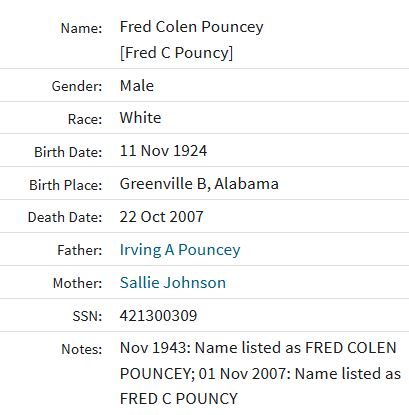Screen dimensions: 409x415
Task: Click the Gender field label
Action: tap(77, 86)
